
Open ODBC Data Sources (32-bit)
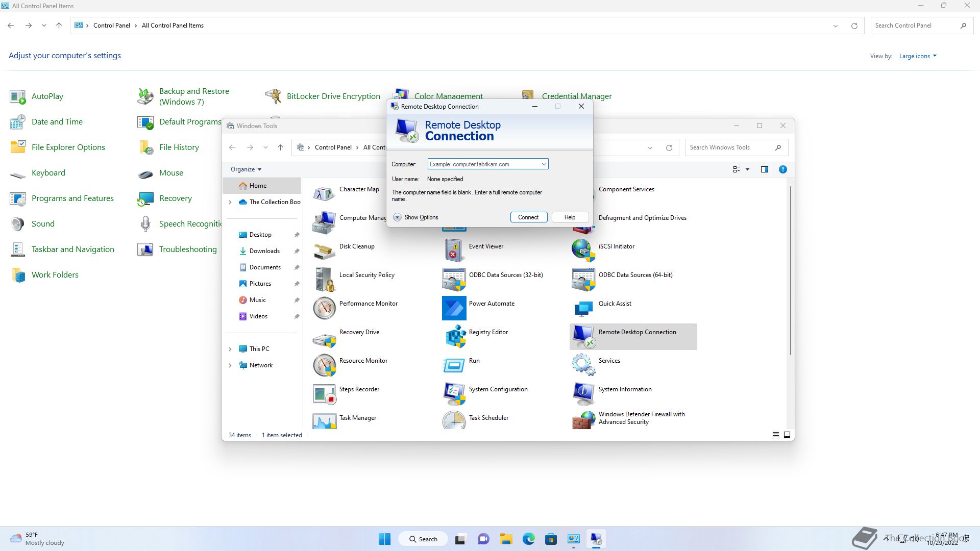(493, 279)
